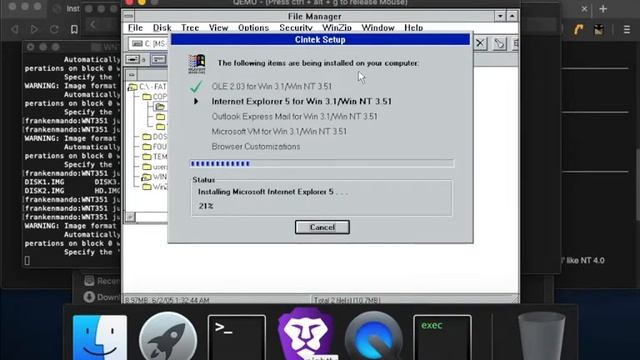The height and width of the screenshot is (360, 640).
Task: Open the exec file in the dock
Action: [x=442, y=337]
